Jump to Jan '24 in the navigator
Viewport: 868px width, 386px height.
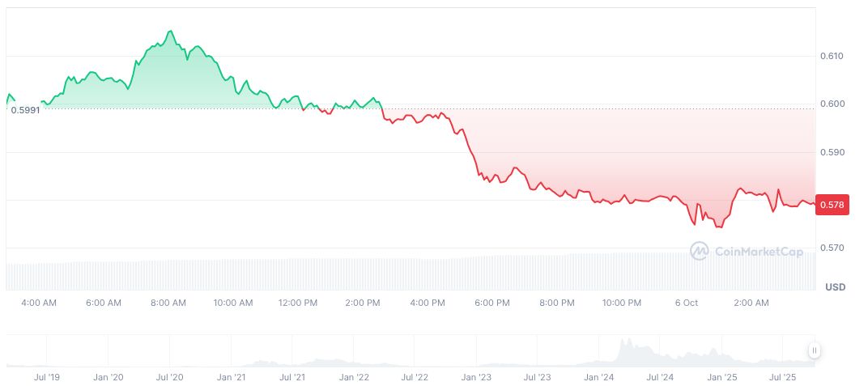tap(599, 377)
